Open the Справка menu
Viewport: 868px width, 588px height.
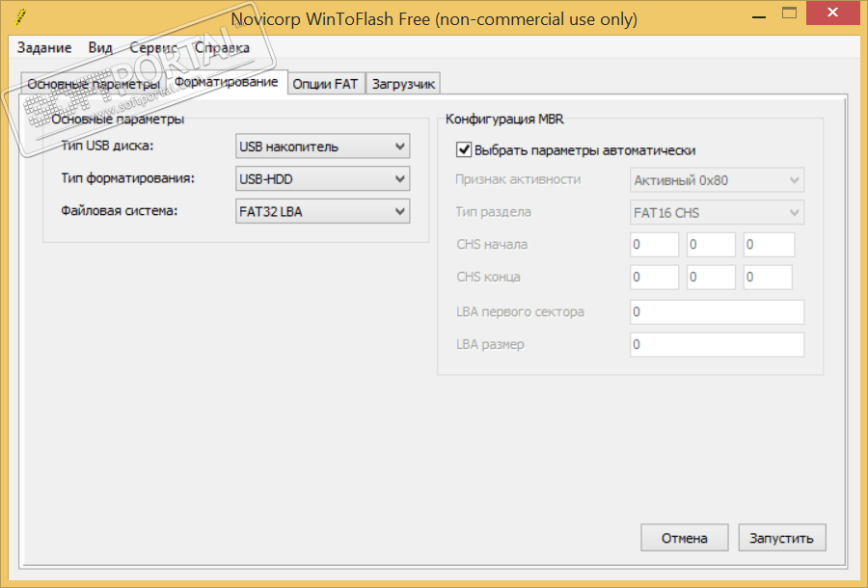222,47
